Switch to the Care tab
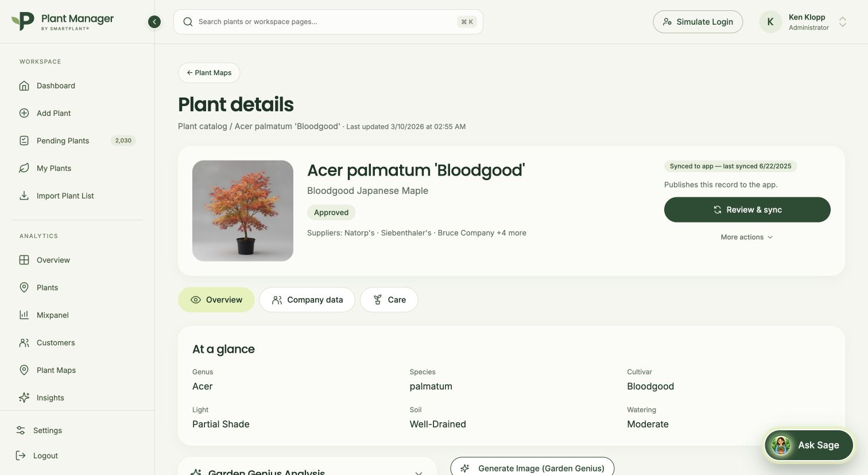 click(x=389, y=300)
